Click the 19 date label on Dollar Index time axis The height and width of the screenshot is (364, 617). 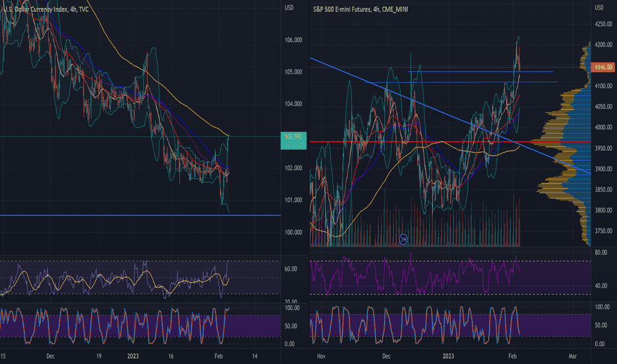99,356
